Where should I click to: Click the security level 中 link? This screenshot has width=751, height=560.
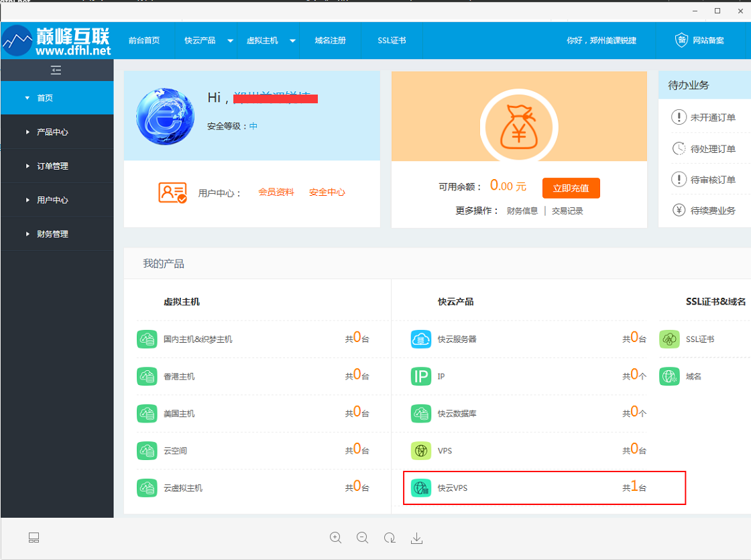253,126
